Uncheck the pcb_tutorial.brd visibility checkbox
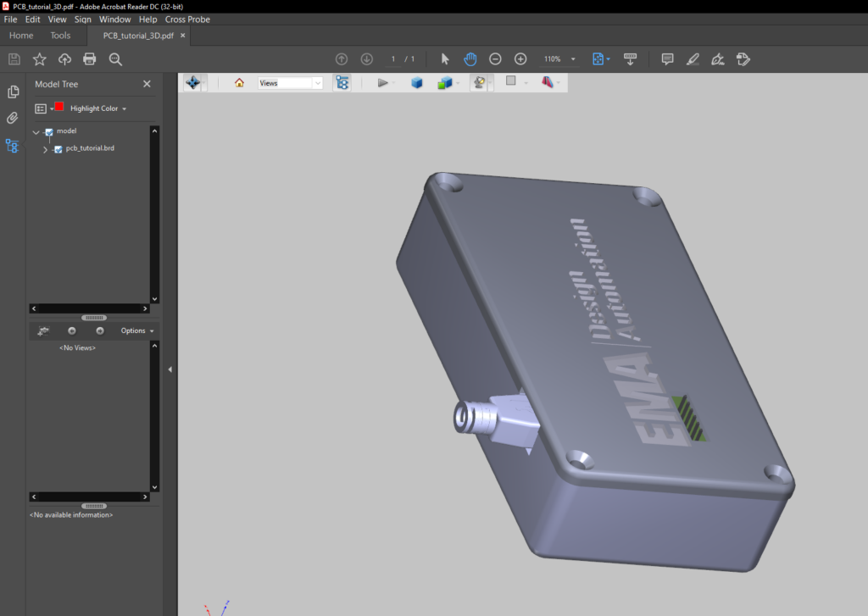This screenshot has height=616, width=868. coord(58,149)
